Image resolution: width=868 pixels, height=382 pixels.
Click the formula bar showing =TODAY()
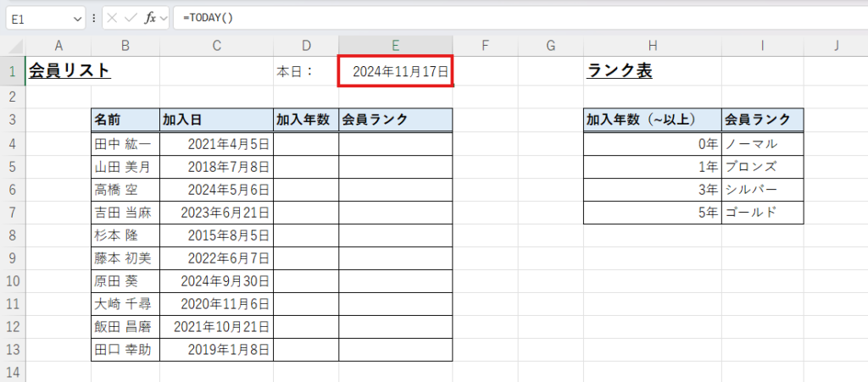point(509,18)
